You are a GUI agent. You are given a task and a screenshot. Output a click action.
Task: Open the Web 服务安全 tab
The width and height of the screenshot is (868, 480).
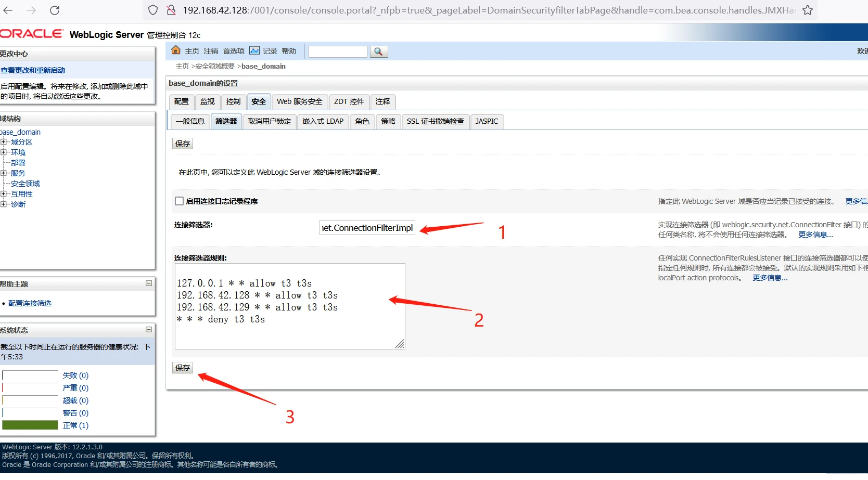[x=300, y=102]
